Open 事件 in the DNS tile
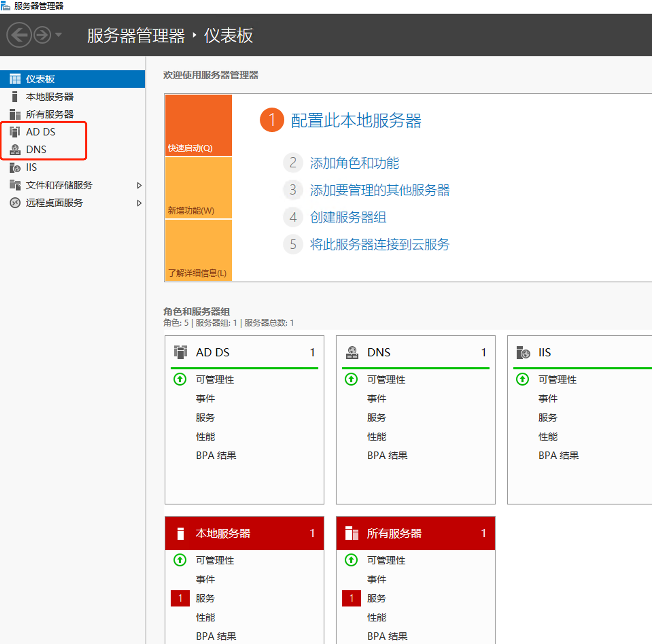Image resolution: width=652 pixels, height=644 pixels. pos(377,398)
